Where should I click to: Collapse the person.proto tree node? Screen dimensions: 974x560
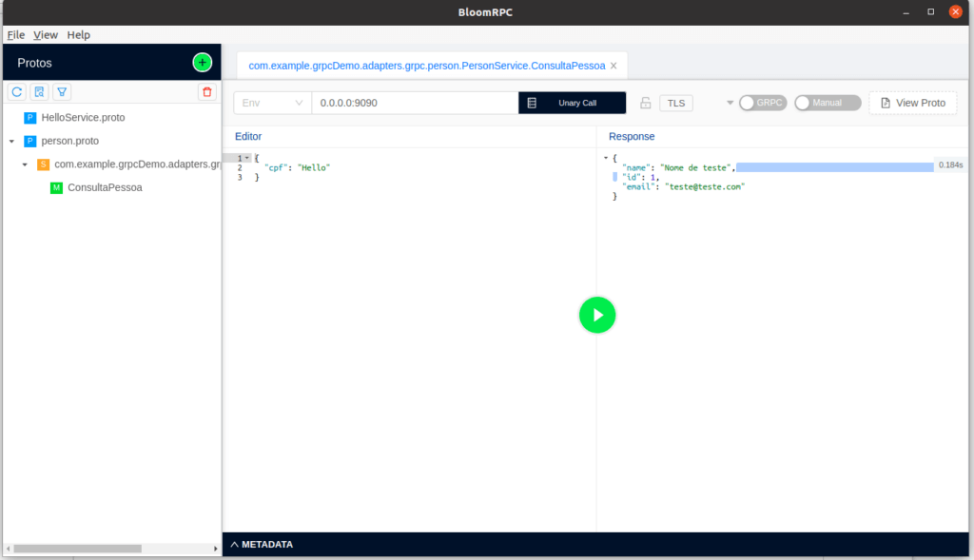(10, 141)
